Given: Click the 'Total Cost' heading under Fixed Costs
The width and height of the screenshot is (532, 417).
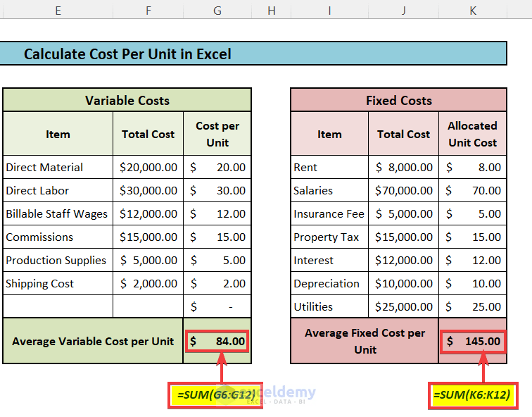Looking at the screenshot, I should click(403, 134).
